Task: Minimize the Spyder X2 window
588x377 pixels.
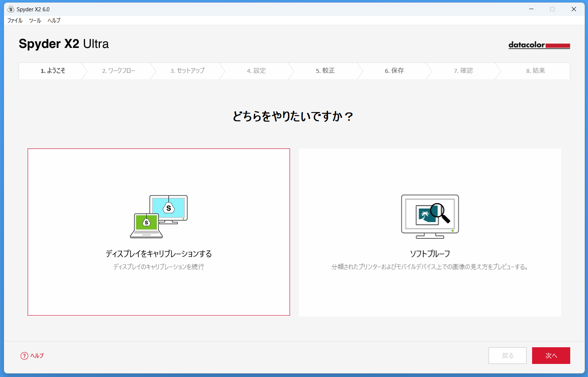Action: [531, 9]
